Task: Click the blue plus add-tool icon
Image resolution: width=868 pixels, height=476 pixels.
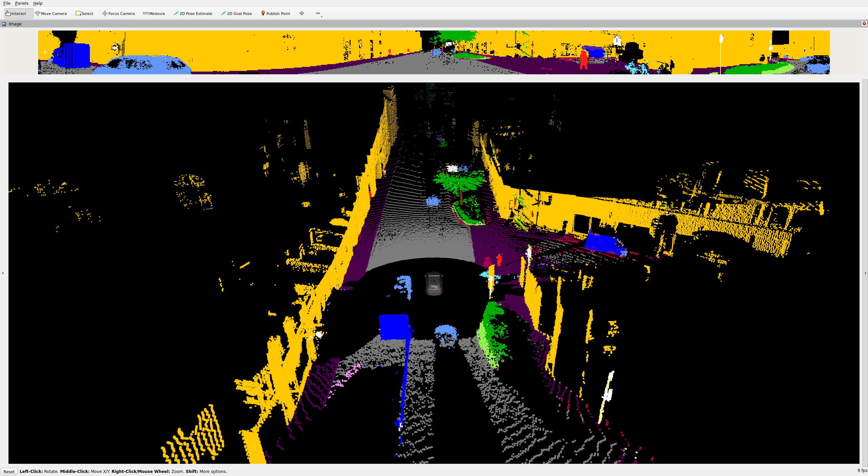Action: (x=302, y=13)
